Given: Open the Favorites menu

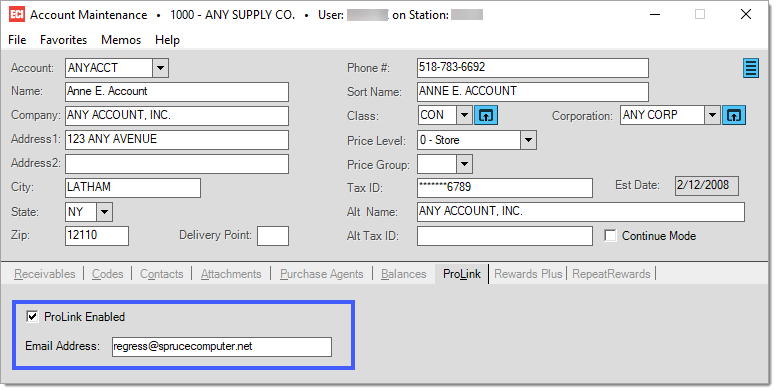Looking at the screenshot, I should coord(63,40).
